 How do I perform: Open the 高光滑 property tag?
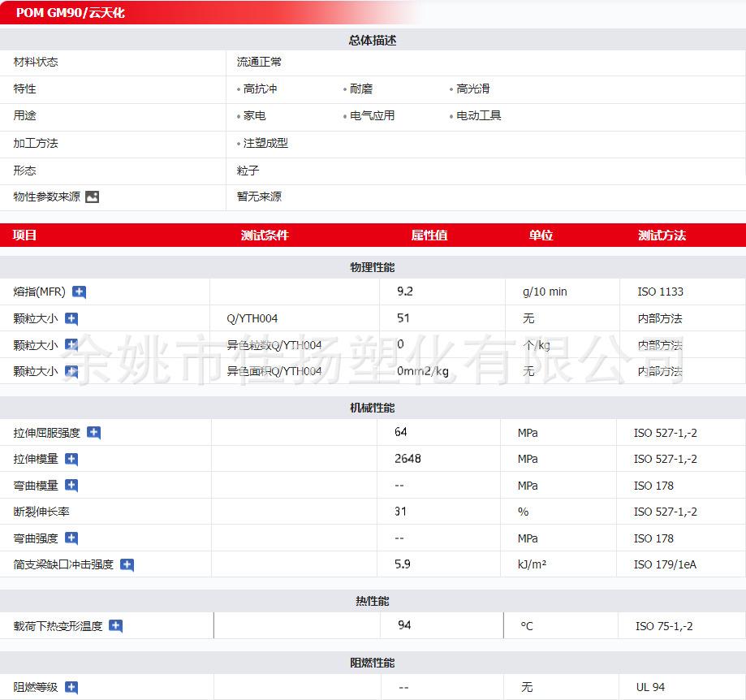pos(472,89)
